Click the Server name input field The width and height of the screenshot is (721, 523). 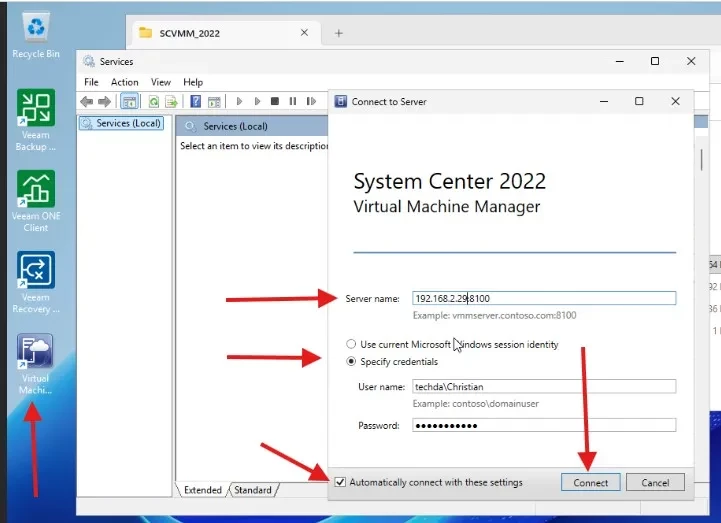pos(544,298)
